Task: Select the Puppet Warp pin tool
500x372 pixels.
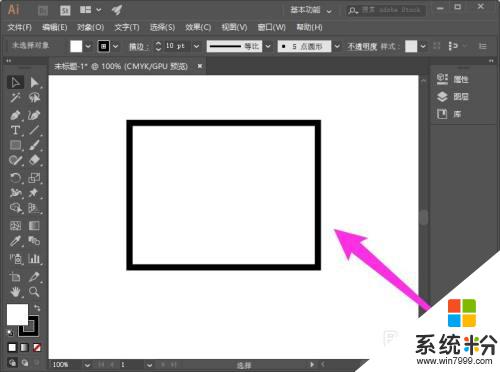Action: [34, 193]
